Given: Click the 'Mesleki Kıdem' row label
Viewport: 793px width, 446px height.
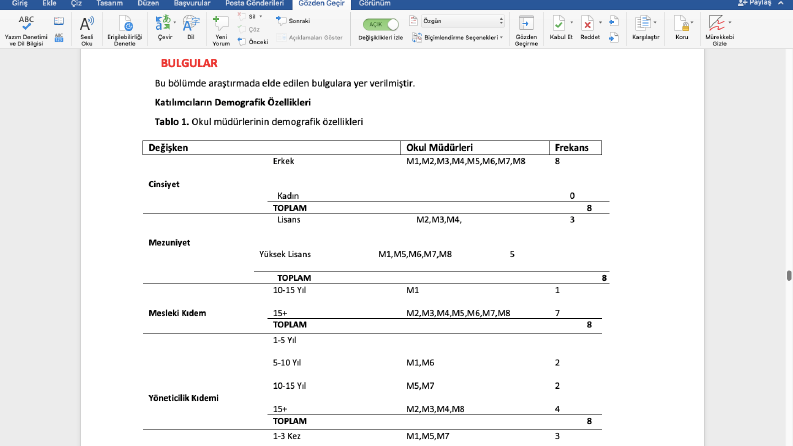Looking at the screenshot, I should [x=177, y=313].
